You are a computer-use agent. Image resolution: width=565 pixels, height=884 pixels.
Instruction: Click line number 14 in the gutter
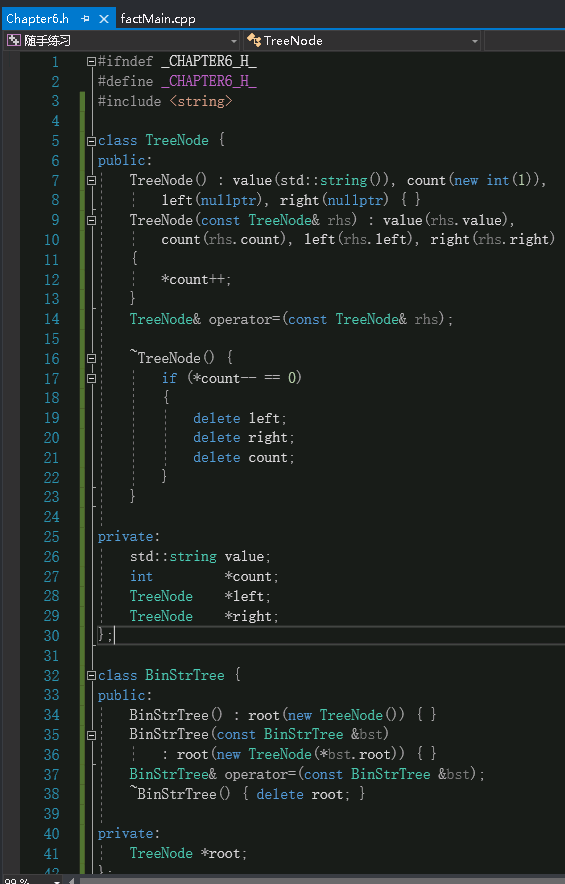pos(51,319)
